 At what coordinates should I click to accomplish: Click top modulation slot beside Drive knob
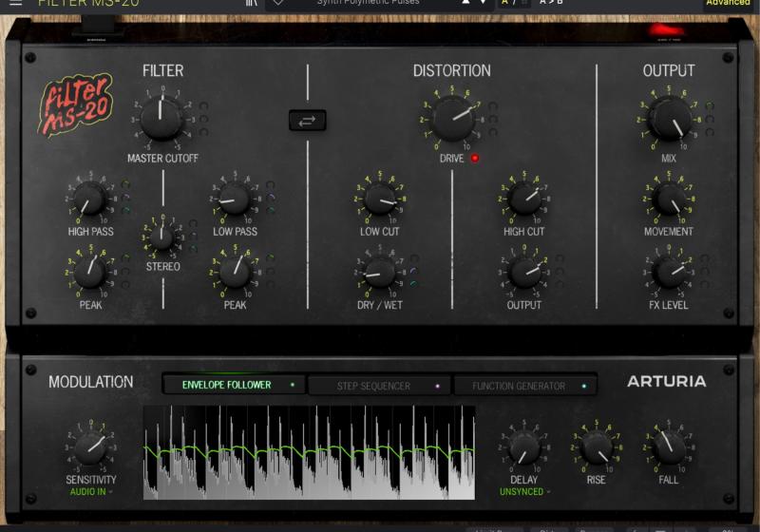coord(493,105)
